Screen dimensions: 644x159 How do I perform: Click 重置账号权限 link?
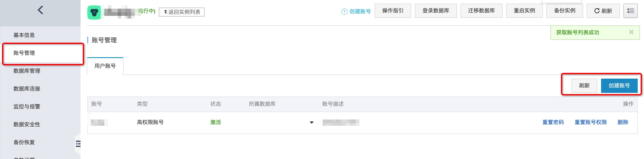[x=591, y=122]
